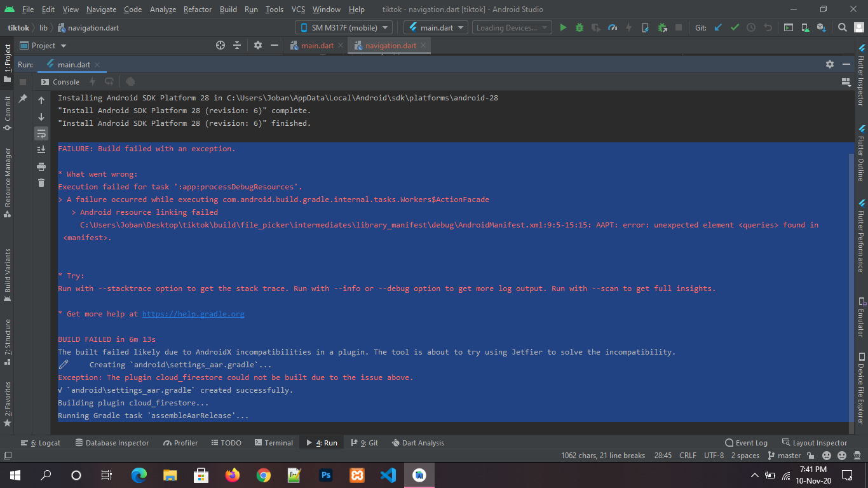
Task: Click the Run panel layout icon at right
Action: pos(846,81)
